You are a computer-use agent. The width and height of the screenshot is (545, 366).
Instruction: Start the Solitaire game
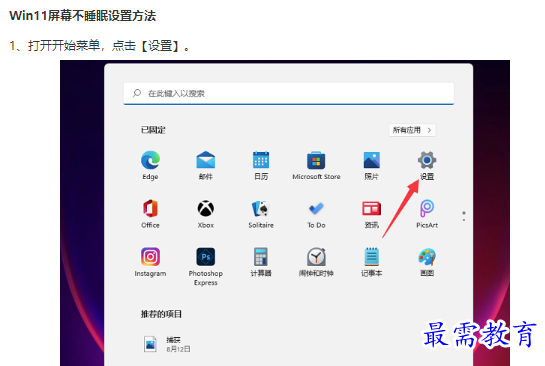[x=261, y=213]
